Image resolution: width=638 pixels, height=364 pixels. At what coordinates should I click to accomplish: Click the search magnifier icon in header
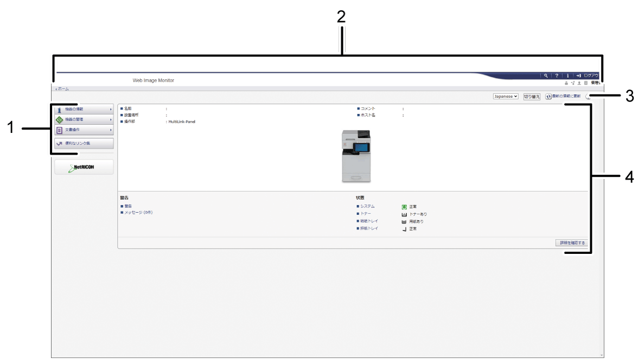click(x=545, y=75)
